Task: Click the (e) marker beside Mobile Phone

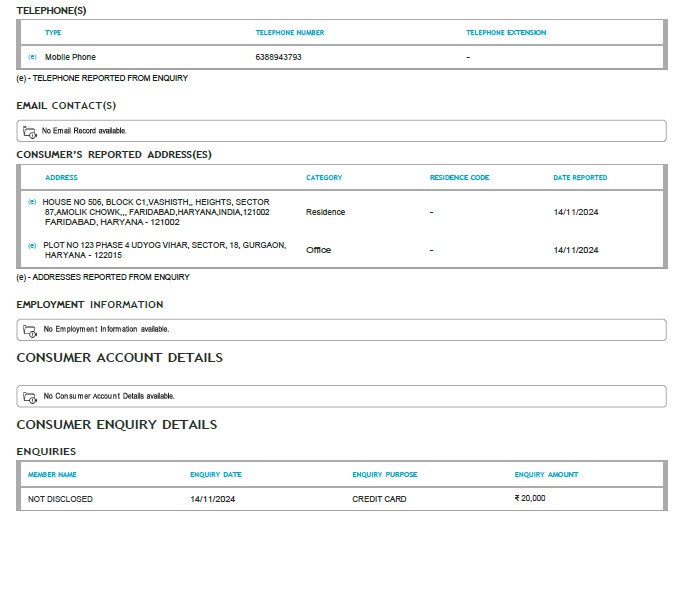Action: (32, 57)
